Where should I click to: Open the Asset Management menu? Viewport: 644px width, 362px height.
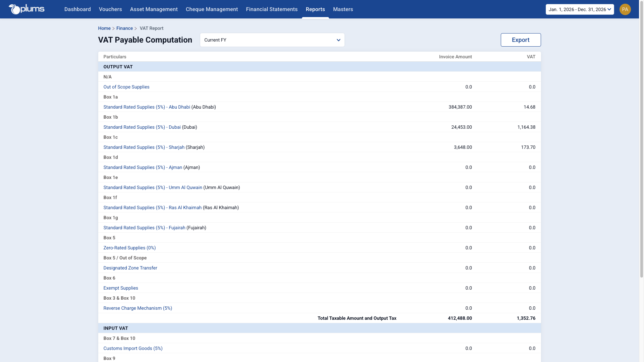pos(154,9)
